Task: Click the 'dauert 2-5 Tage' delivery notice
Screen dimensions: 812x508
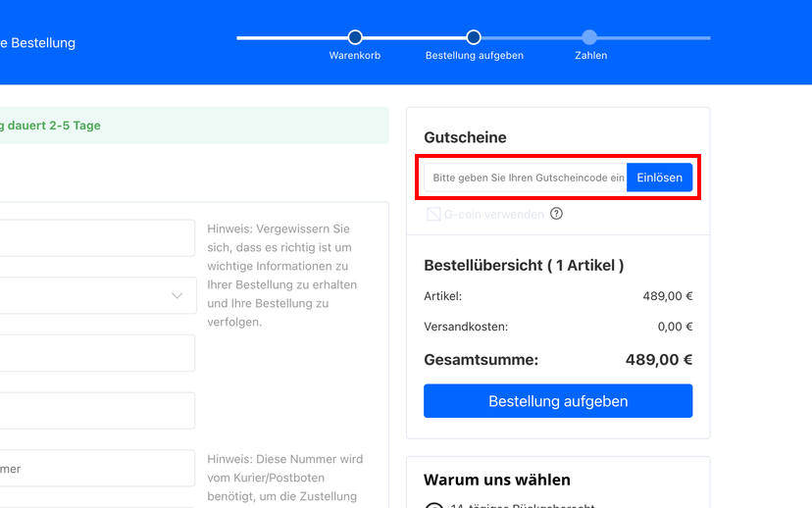Action: (x=54, y=126)
